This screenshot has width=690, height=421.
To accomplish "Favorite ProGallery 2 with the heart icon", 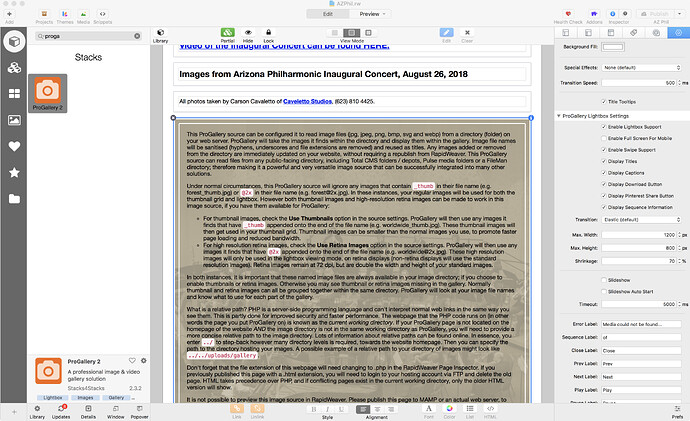I will click(132, 361).
